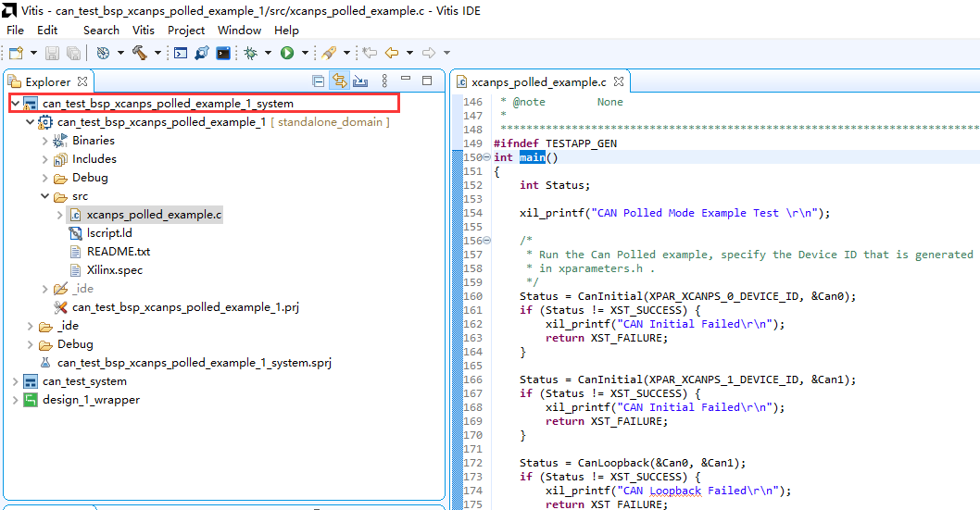Maximize the Explorer panel
The image size is (980, 510).
pyautogui.click(x=427, y=80)
